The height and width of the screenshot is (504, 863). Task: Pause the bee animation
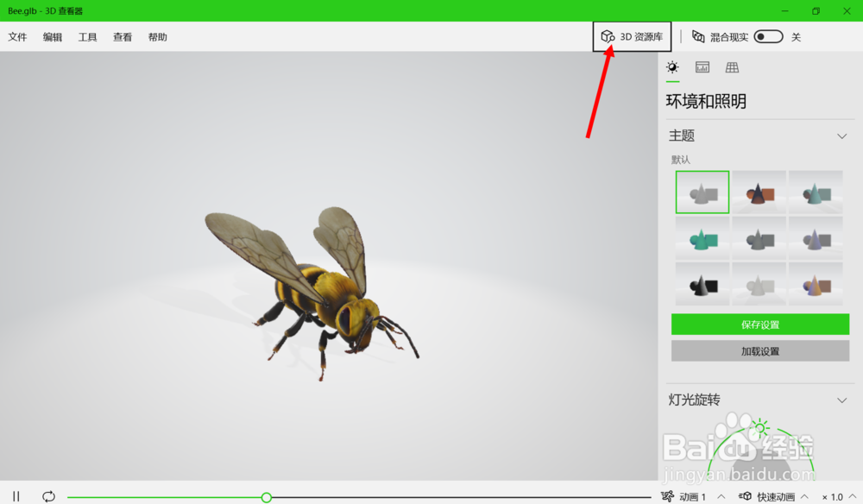click(x=16, y=496)
